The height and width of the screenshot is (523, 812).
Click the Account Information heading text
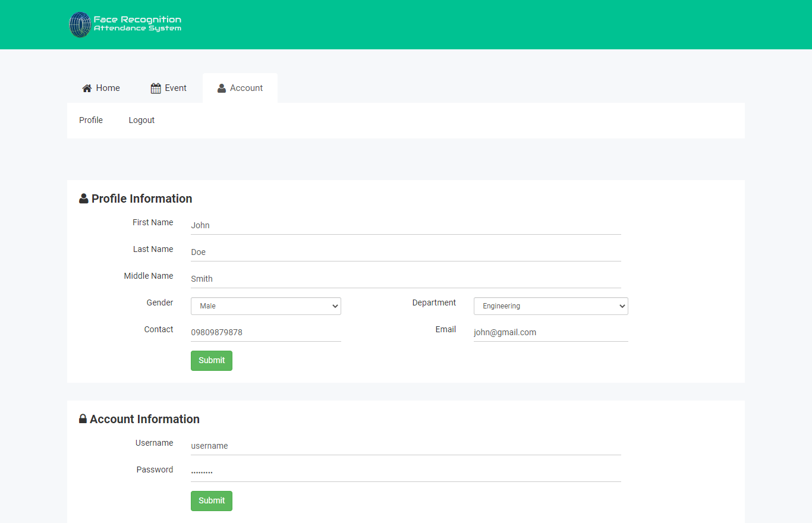coord(144,419)
